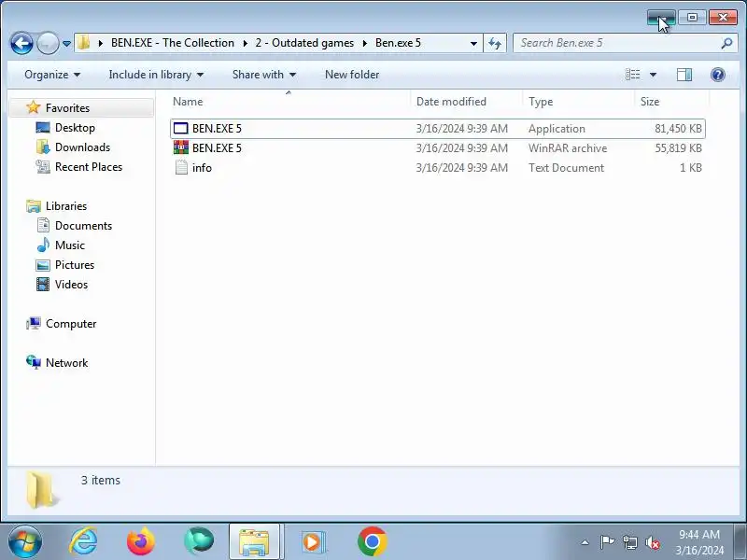The image size is (747, 560).
Task: Click the grayed Forward arrow button
Action: (48, 43)
